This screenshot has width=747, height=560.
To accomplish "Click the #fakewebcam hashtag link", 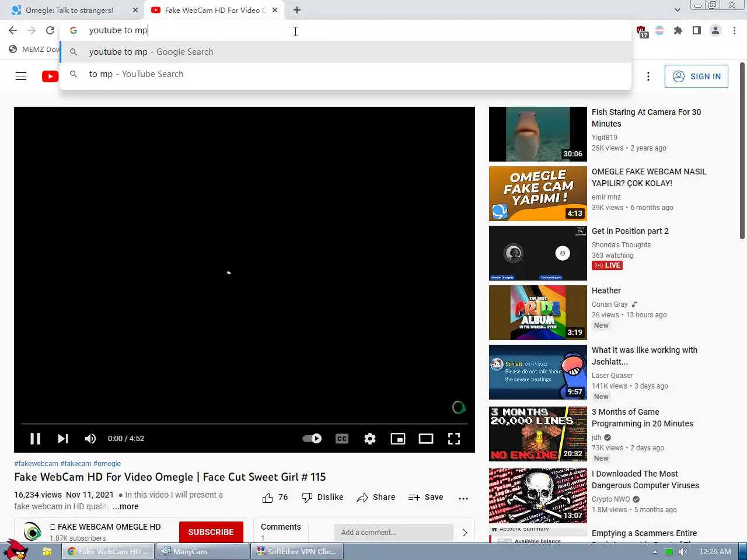I will [36, 464].
